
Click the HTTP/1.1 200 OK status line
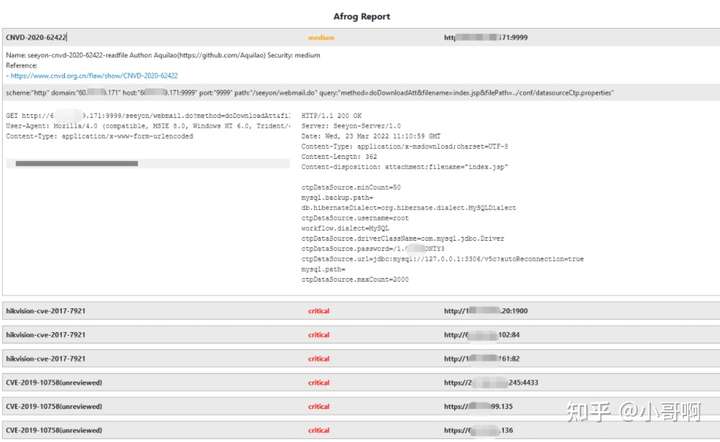331,116
